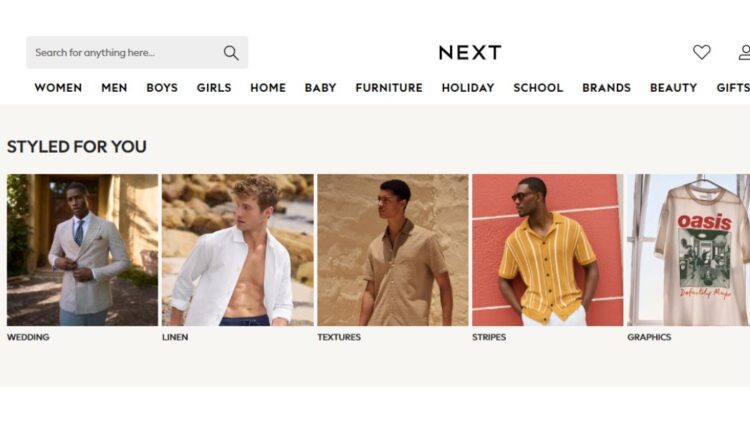Choose the BRANDS menu item
This screenshot has height=430, width=750.
[607, 88]
